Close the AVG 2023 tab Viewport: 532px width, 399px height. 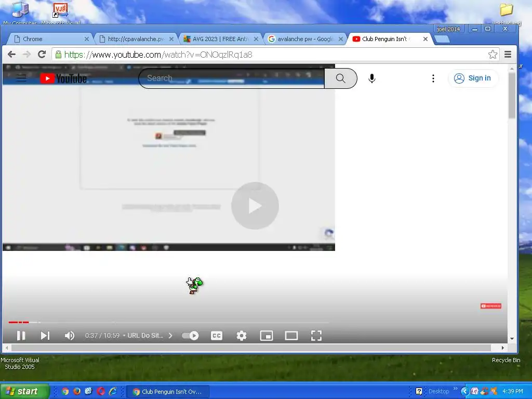coord(256,39)
